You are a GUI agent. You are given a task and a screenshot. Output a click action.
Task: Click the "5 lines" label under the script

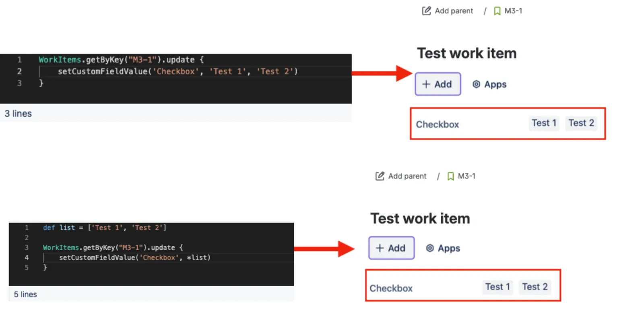25,295
